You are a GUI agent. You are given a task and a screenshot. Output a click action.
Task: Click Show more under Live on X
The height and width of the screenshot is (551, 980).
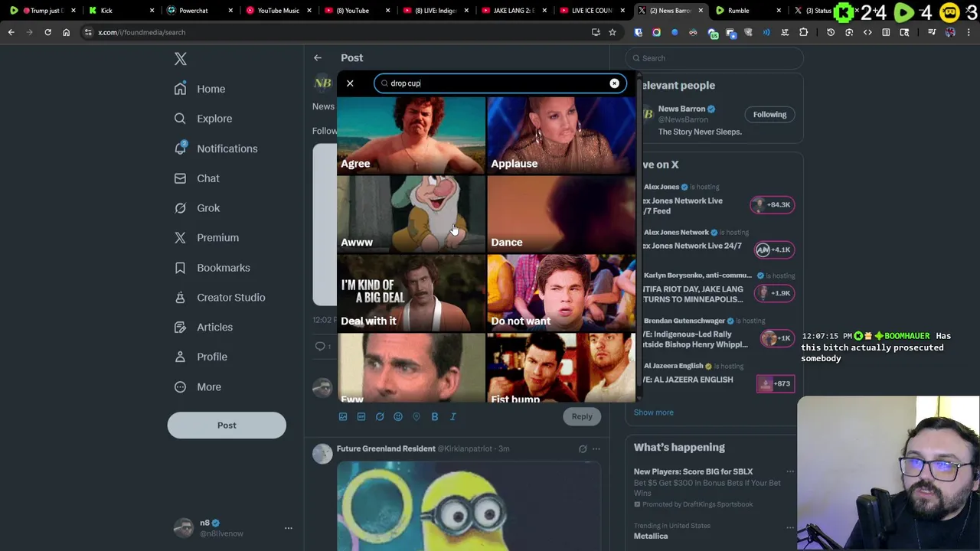(654, 412)
